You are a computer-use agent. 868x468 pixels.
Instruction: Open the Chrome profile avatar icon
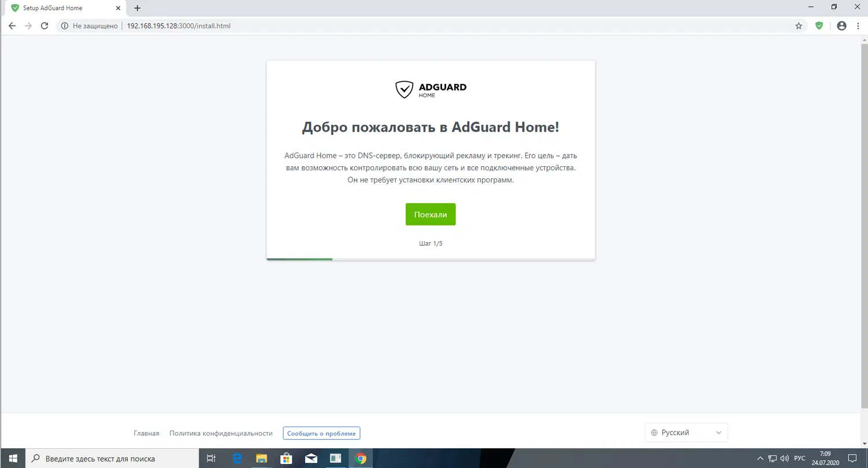[x=841, y=26]
